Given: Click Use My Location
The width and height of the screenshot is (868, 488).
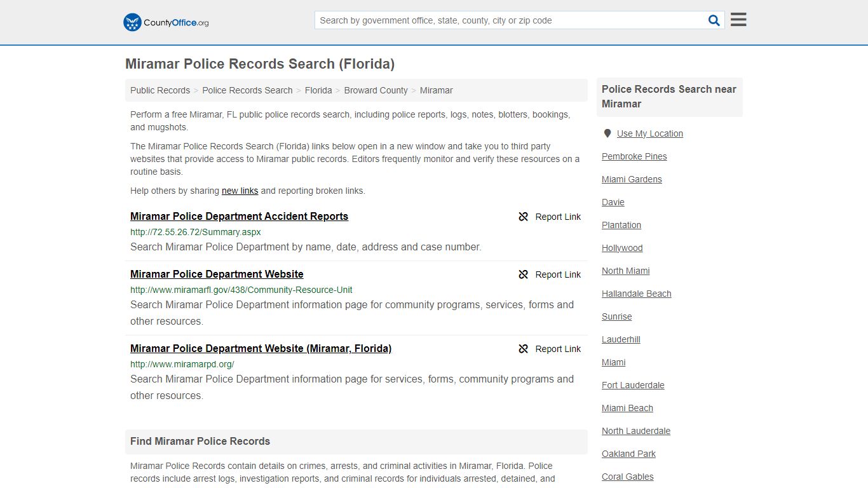Looking at the screenshot, I should tap(649, 133).
